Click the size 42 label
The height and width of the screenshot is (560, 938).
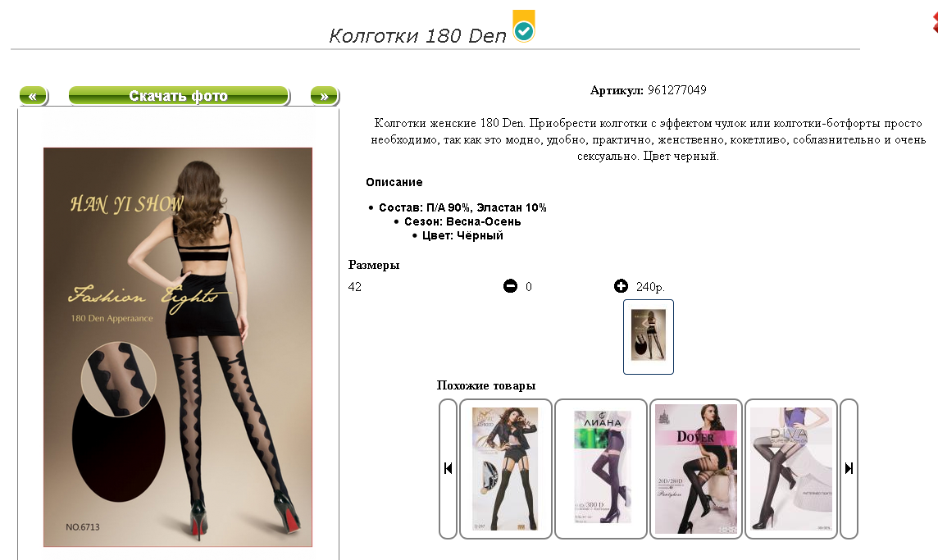[355, 287]
